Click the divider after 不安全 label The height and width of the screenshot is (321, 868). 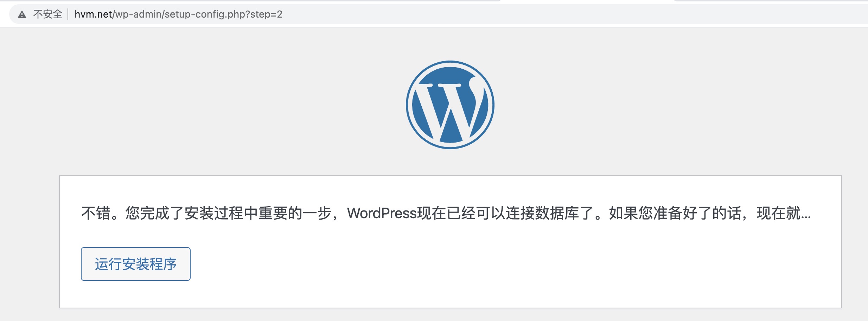click(x=68, y=14)
